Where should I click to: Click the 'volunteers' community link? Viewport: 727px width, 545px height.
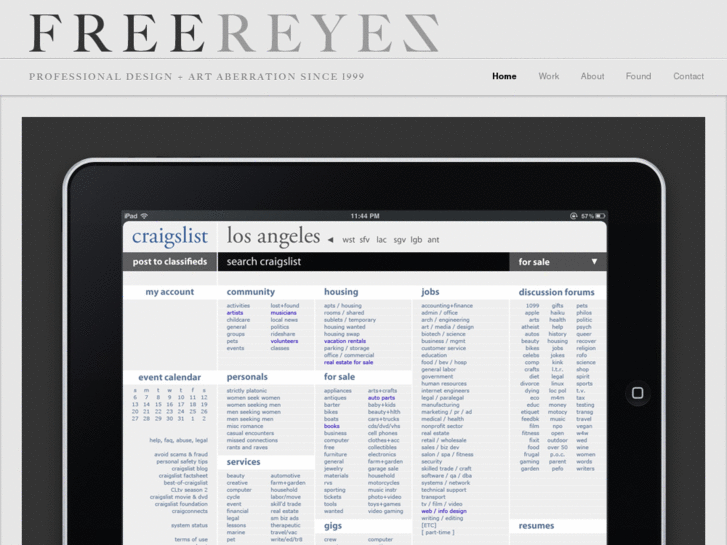point(284,341)
